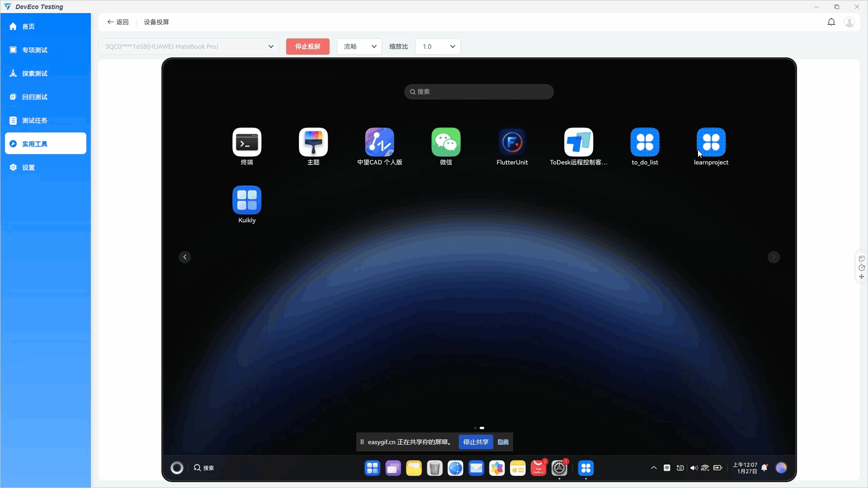Launch ToDesk远程控制 app icon
The width and height of the screenshot is (868, 488).
click(x=579, y=142)
